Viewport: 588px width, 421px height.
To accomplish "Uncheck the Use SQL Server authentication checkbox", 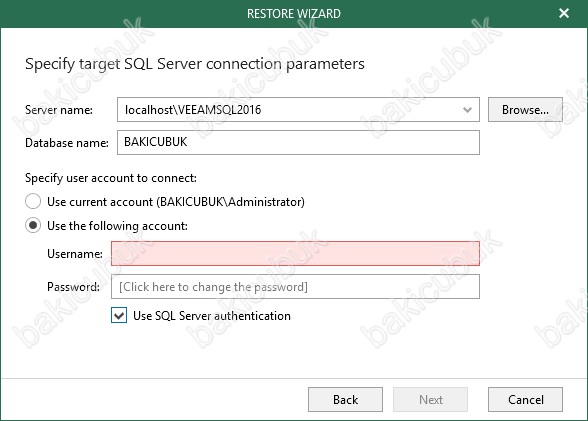I will (x=119, y=315).
